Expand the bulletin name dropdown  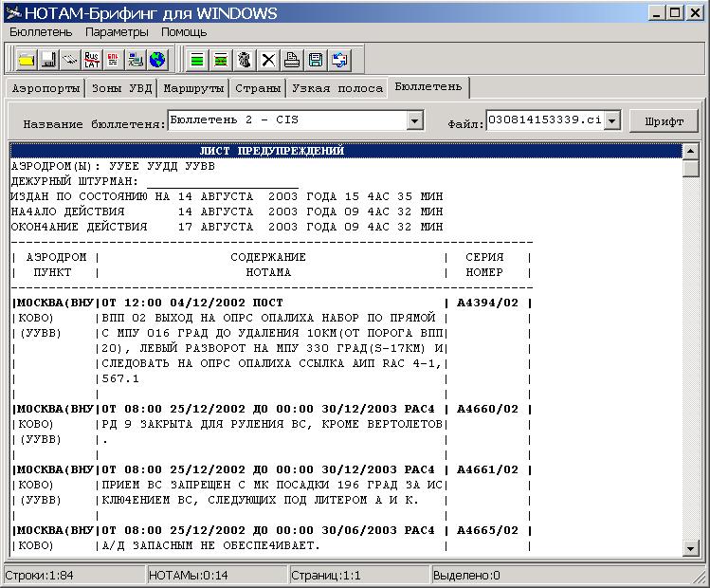(414, 120)
